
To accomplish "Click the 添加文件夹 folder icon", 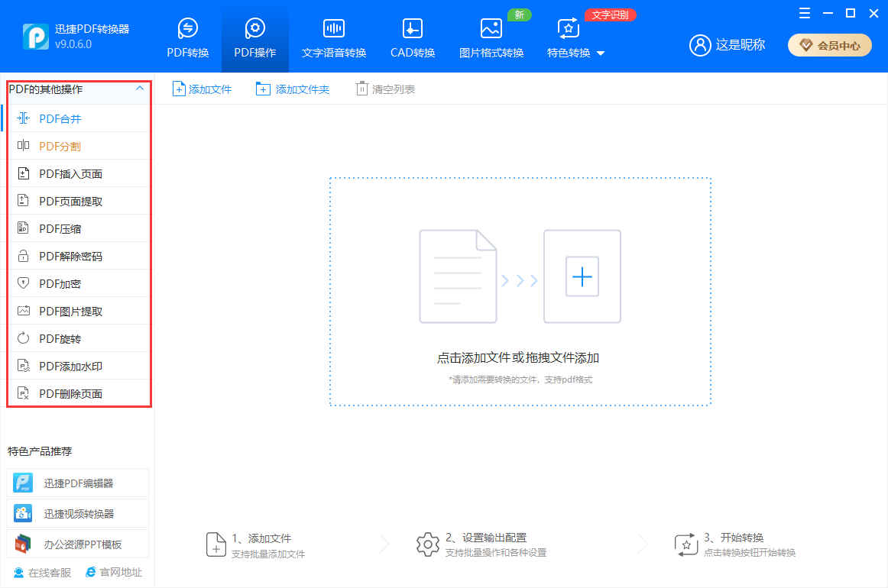I will click(x=263, y=89).
